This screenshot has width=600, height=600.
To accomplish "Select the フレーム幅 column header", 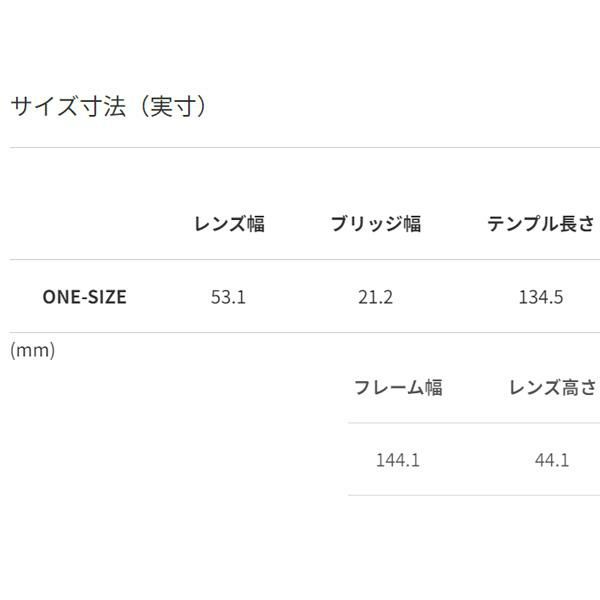I will [397, 387].
